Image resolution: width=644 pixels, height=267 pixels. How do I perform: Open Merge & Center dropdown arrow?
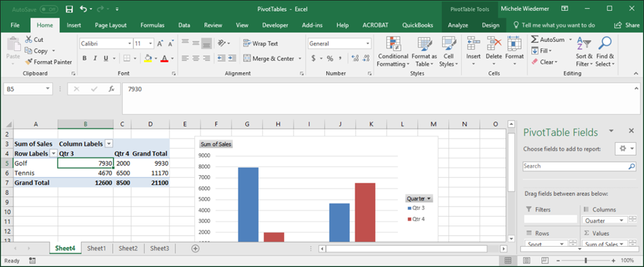(300, 58)
